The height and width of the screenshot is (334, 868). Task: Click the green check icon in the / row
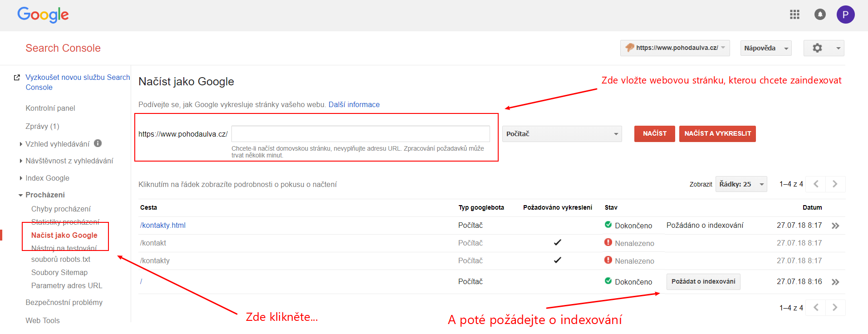coord(608,281)
